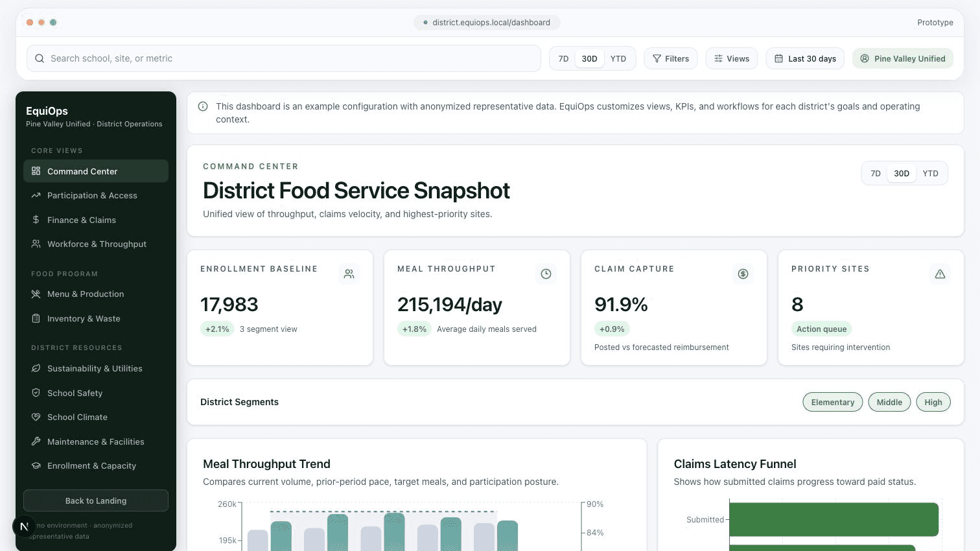The width and height of the screenshot is (980, 551).
Task: Click the 215,194/day value
Action: point(450,305)
